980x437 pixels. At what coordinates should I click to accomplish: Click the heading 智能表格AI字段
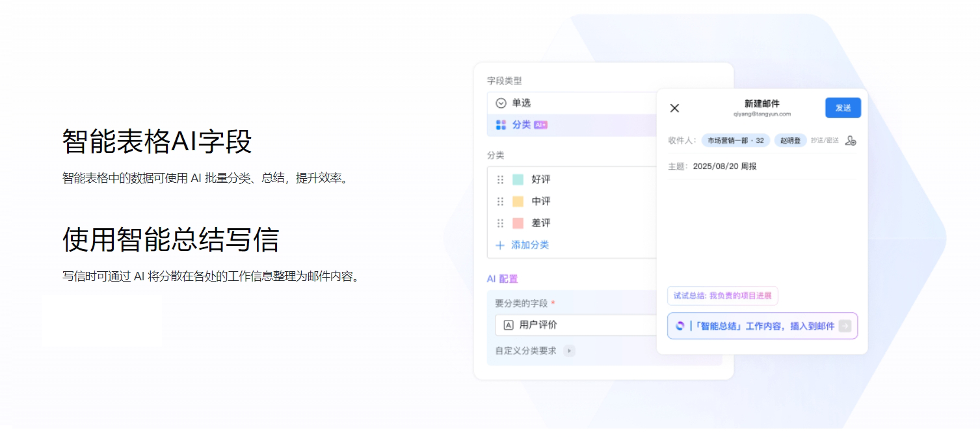coord(157,141)
